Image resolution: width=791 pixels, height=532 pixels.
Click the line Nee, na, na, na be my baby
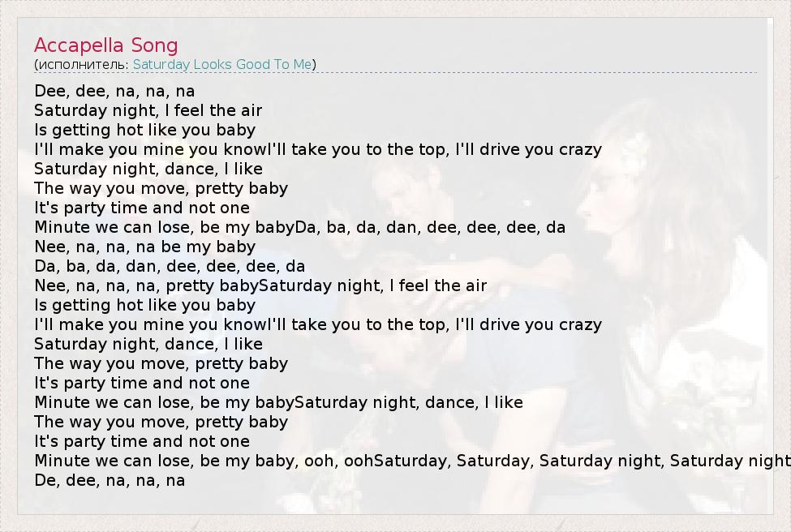coord(144,247)
